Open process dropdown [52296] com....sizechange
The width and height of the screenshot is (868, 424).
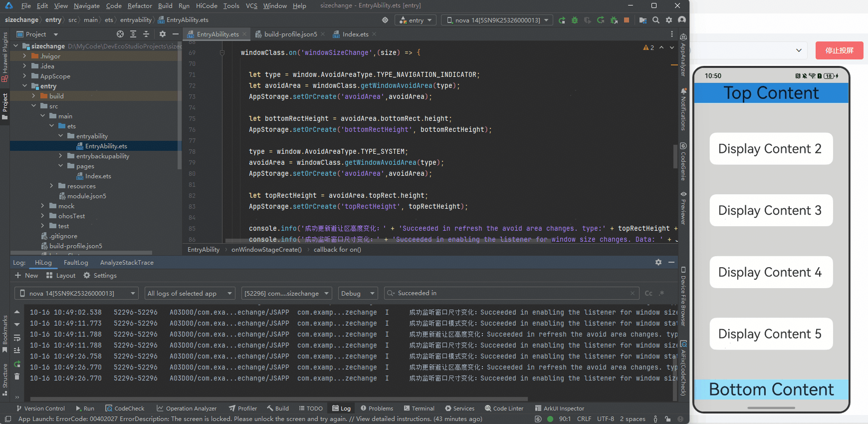(286, 293)
